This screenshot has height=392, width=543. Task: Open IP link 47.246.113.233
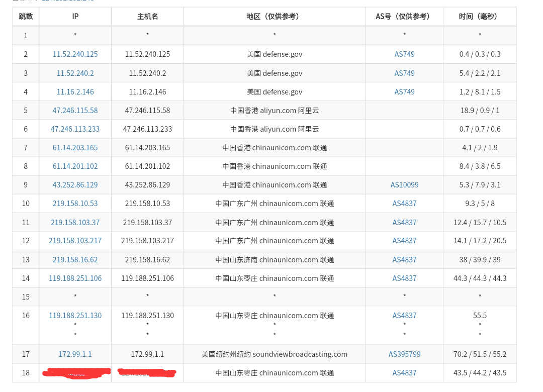pyautogui.click(x=75, y=129)
